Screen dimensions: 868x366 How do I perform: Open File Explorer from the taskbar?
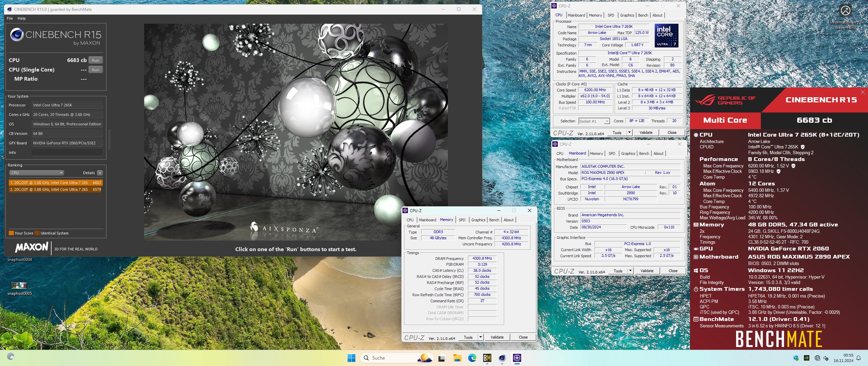[457, 358]
